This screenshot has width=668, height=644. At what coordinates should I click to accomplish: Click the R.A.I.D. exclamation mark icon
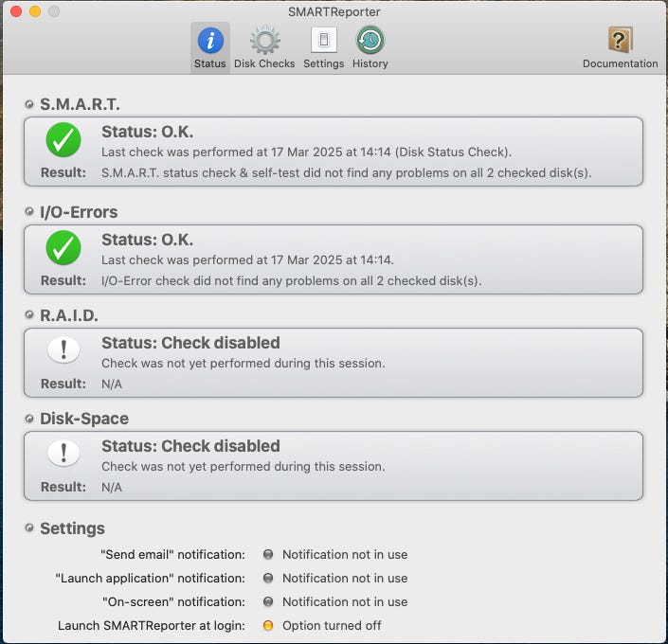[63, 349]
